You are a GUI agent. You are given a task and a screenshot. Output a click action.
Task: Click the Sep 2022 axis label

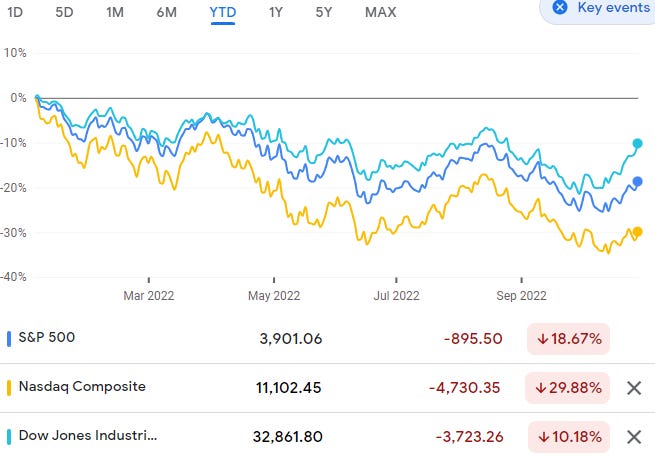pyautogui.click(x=521, y=296)
